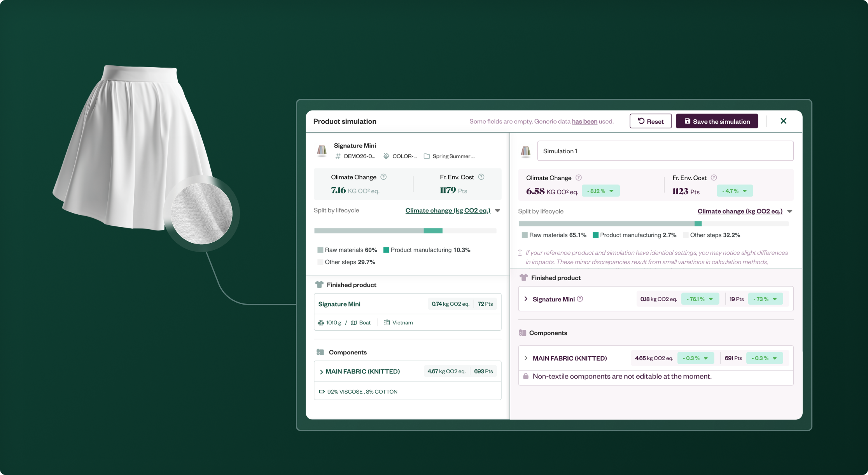
Task: Click help icon next to simulation Climate Change
Action: click(x=579, y=178)
